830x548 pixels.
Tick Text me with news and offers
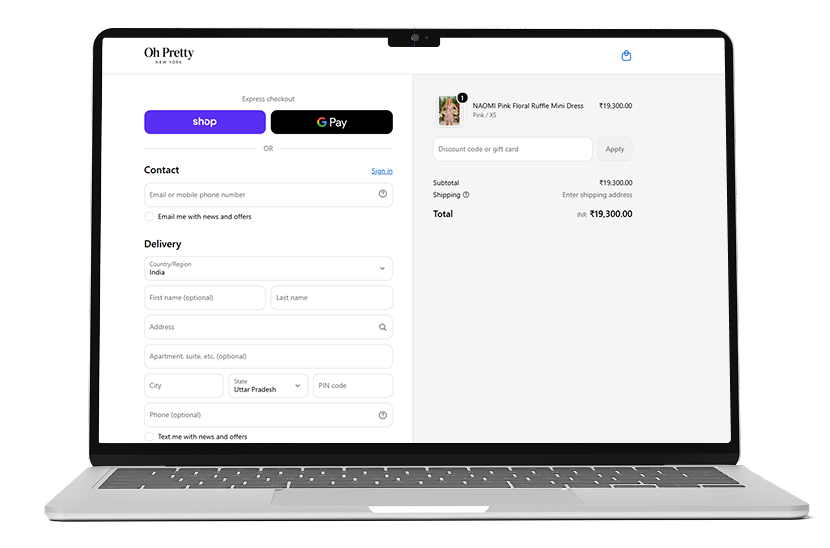coord(149,437)
